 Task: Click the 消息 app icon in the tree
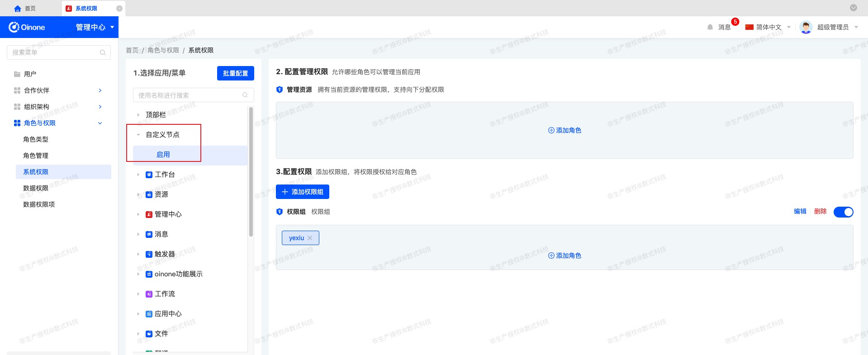click(x=149, y=234)
